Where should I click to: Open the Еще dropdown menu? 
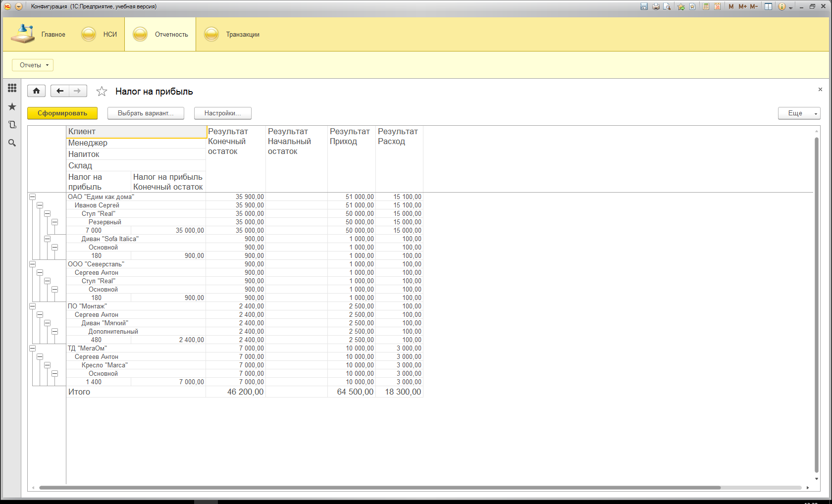click(x=799, y=113)
